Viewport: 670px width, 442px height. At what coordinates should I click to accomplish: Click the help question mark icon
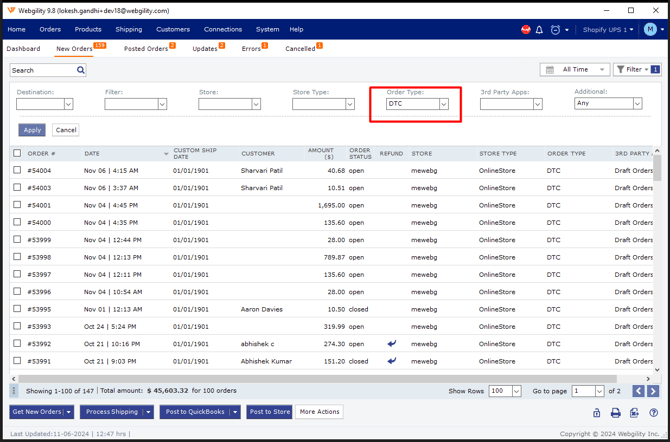pos(653,412)
